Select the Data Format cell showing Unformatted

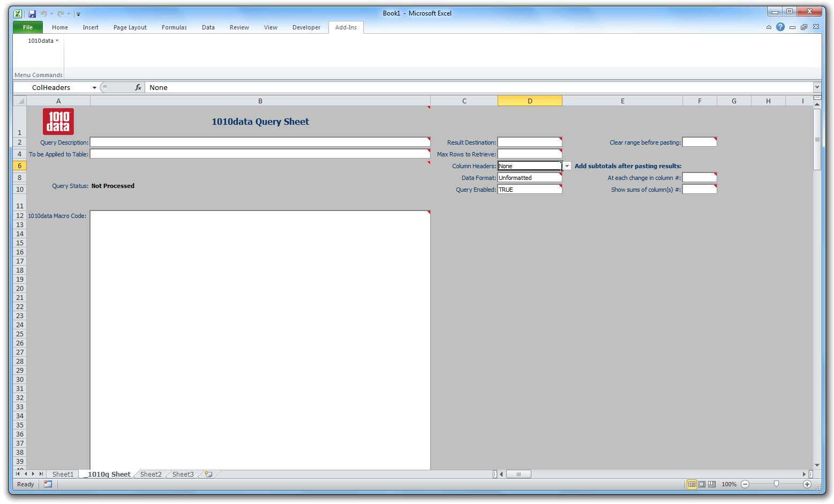click(530, 178)
